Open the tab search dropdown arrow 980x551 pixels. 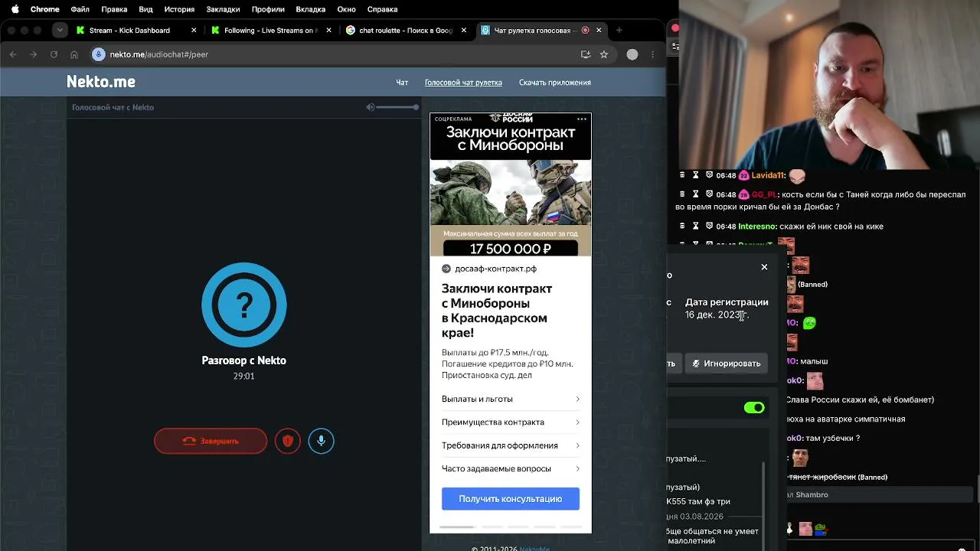pos(60,31)
